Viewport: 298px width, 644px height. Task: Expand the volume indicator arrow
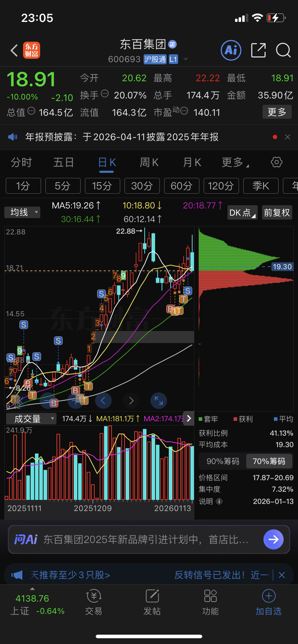tap(189, 419)
